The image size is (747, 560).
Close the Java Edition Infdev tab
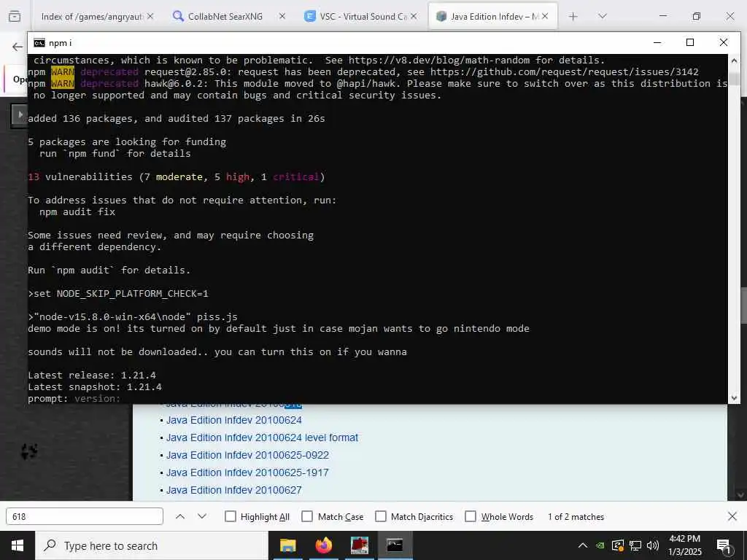coord(545,16)
